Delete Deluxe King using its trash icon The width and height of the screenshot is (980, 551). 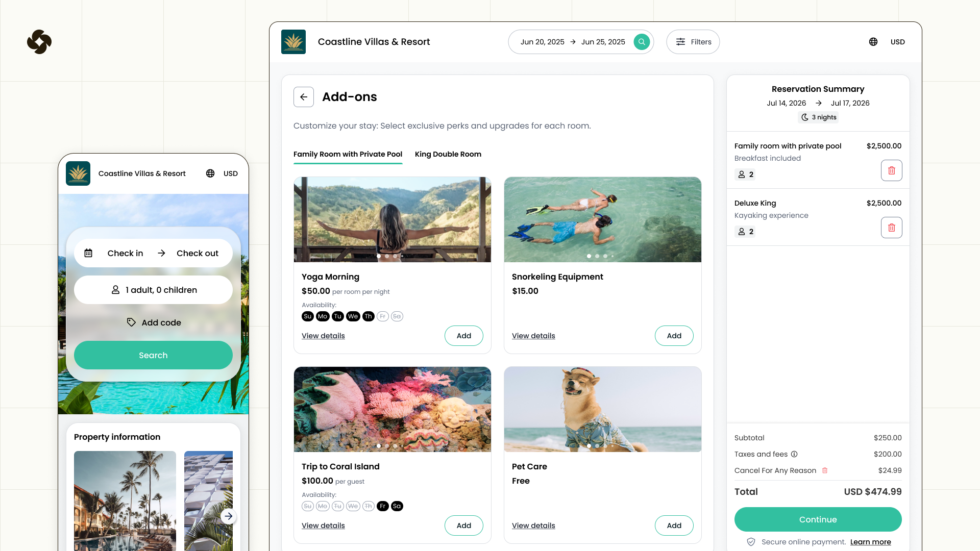[x=892, y=228]
